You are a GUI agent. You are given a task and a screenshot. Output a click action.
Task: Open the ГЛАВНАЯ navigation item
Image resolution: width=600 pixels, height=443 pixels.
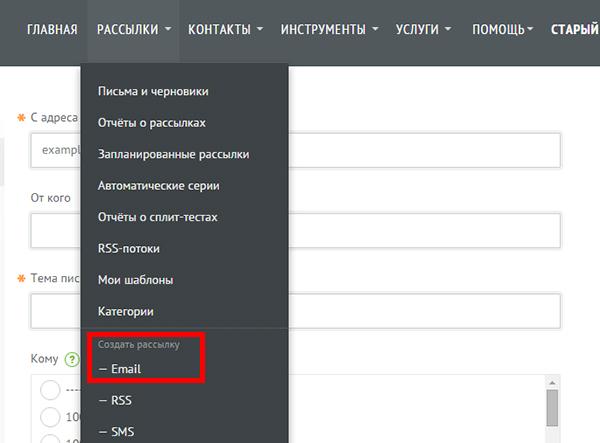[x=52, y=29]
